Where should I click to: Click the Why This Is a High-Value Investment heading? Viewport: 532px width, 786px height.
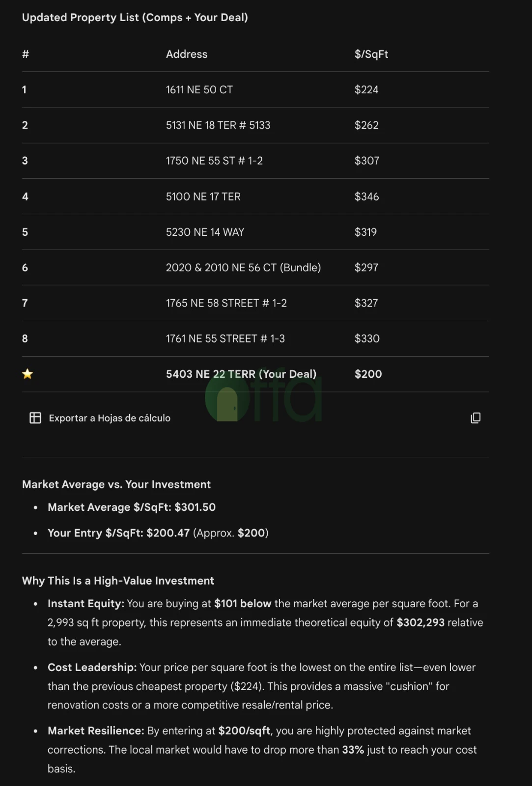[x=118, y=581]
